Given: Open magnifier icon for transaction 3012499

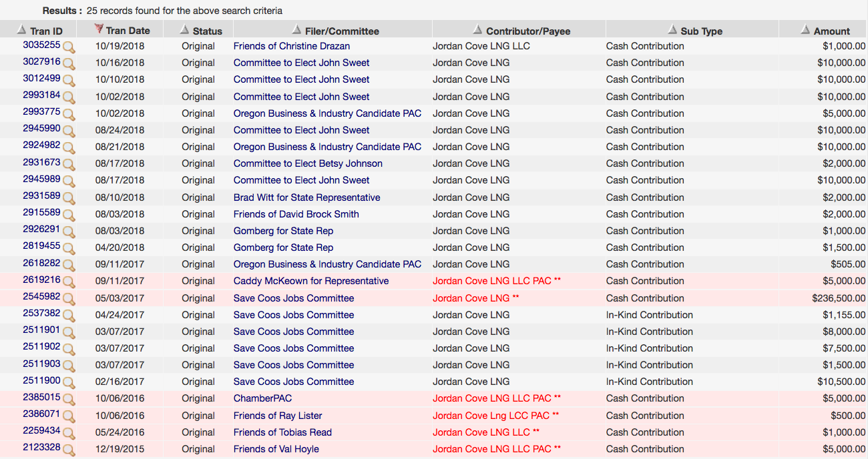Looking at the screenshot, I should tap(69, 81).
